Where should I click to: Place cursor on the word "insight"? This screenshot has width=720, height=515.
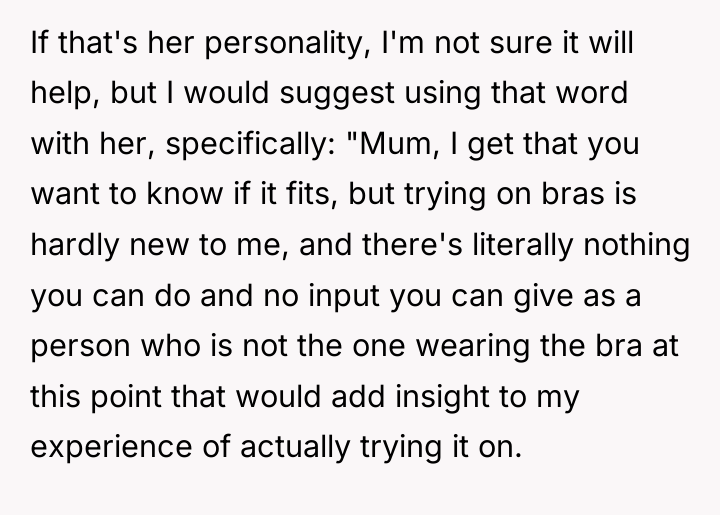point(443,397)
